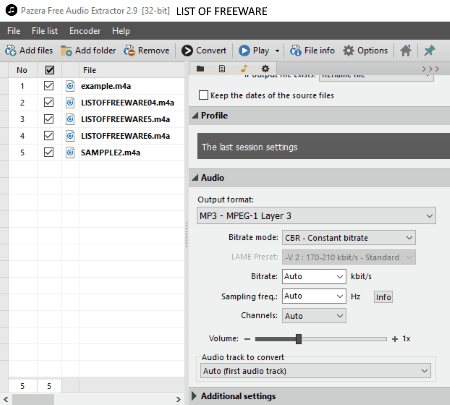This screenshot has width=450, height=405.
Task: Open the Output format dropdown
Action: click(x=316, y=216)
